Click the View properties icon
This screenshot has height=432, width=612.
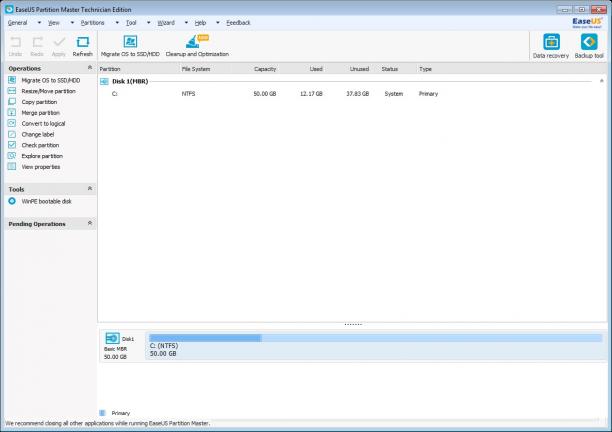[12, 167]
